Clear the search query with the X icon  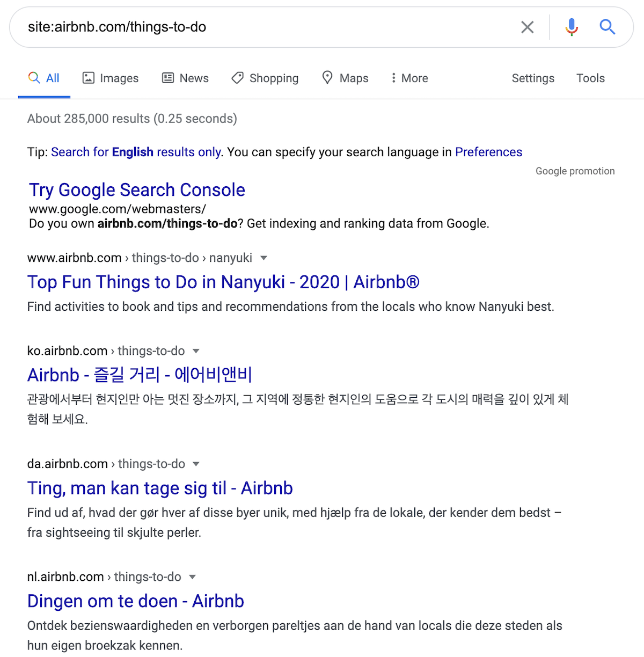(x=527, y=26)
